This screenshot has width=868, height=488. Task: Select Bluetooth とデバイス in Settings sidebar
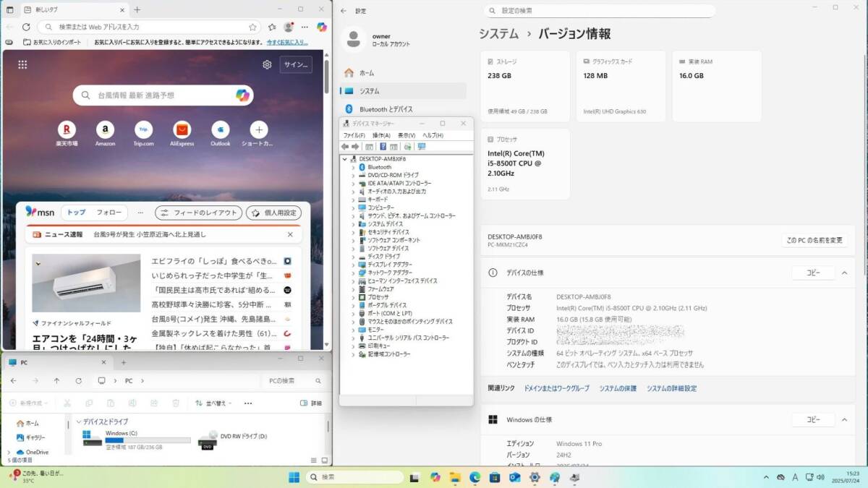point(404,109)
